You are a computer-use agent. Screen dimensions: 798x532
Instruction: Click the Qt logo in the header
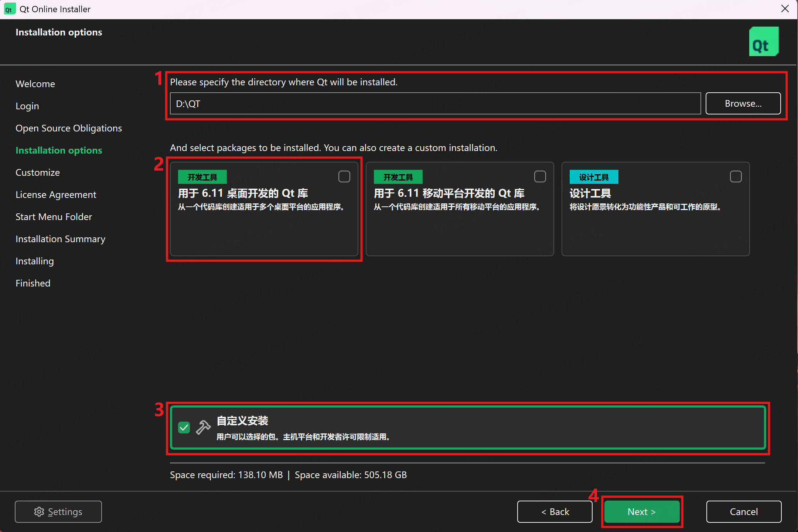(764, 41)
